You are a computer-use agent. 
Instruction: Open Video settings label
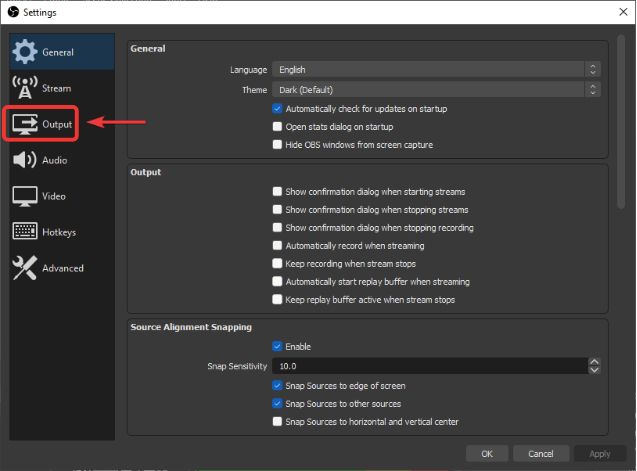(54, 196)
